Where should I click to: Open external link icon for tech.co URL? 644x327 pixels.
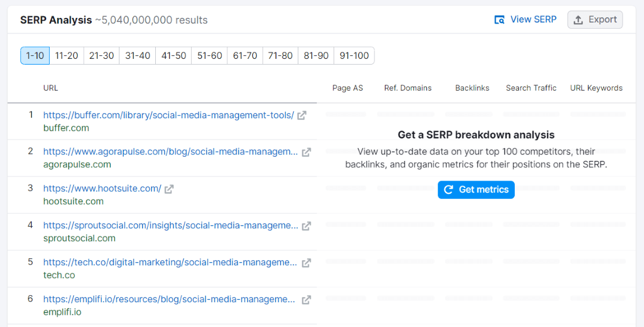[x=306, y=262]
